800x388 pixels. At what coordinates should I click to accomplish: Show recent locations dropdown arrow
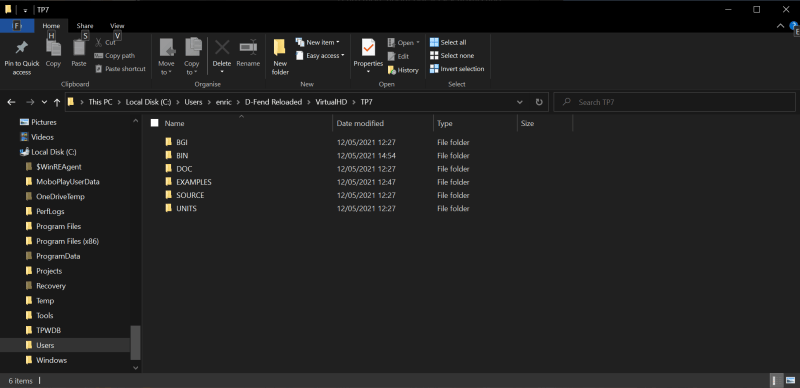[x=44, y=102]
